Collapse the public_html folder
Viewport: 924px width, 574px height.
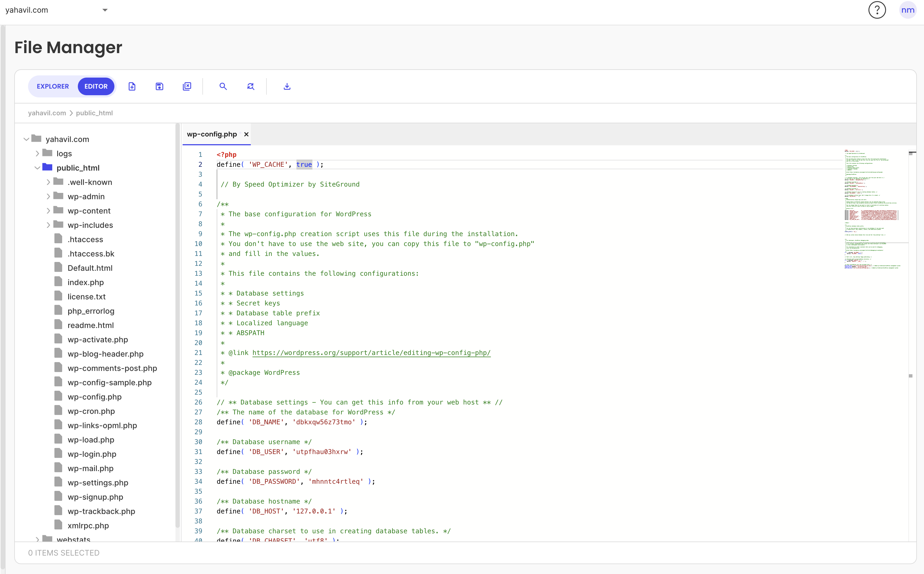coord(37,168)
